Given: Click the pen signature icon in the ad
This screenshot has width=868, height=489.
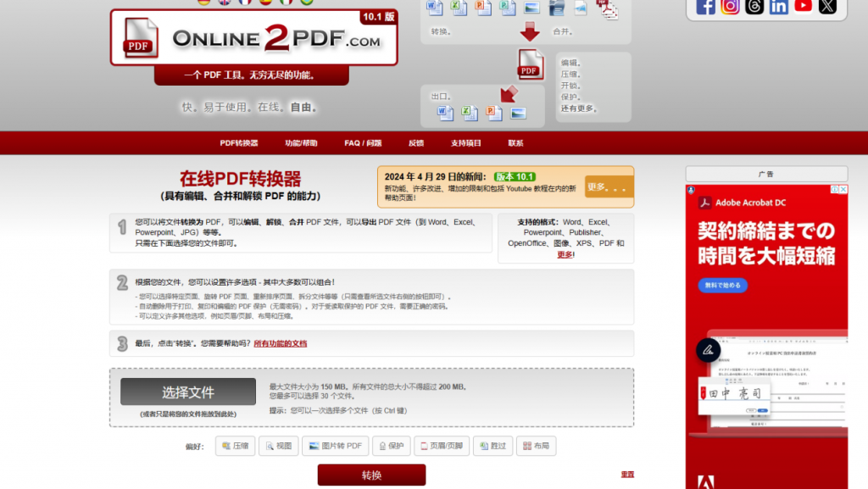Looking at the screenshot, I should pos(708,350).
